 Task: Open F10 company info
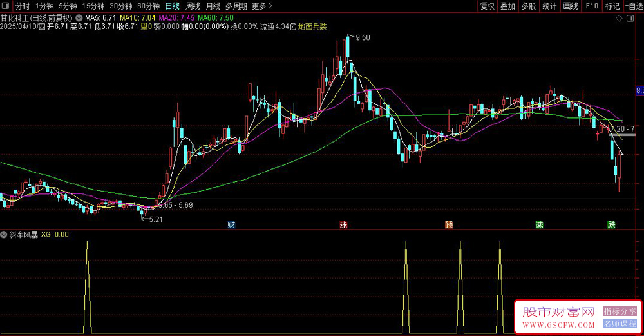[592, 6]
